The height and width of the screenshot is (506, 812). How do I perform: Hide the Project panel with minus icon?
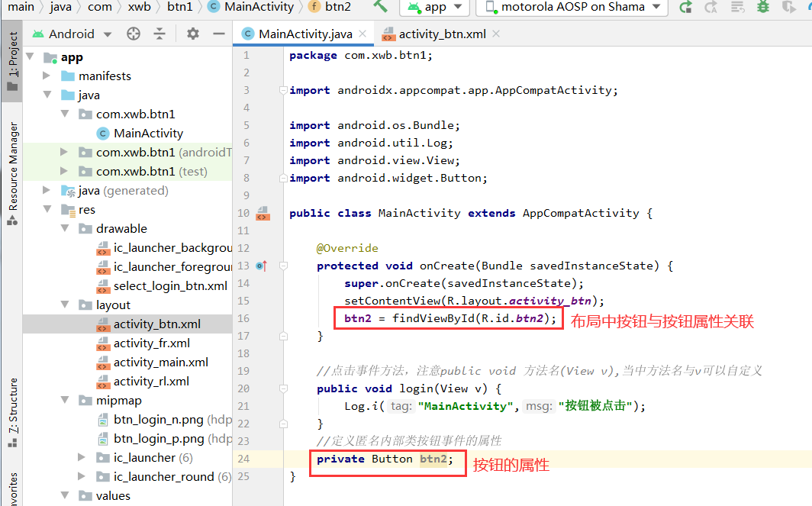(219, 34)
